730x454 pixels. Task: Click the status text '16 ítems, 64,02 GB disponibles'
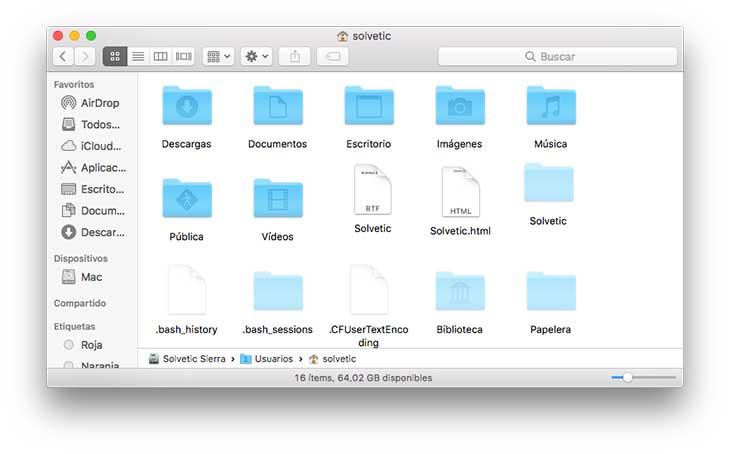pos(363,378)
